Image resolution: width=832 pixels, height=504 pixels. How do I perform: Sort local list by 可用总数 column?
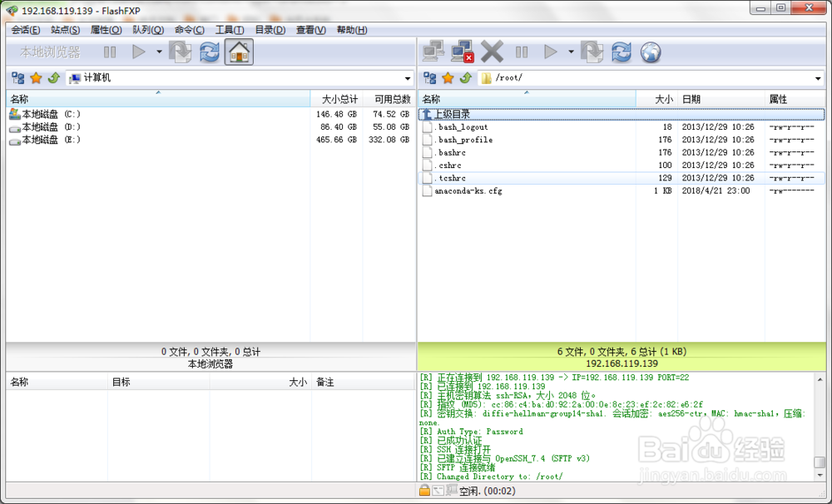pyautogui.click(x=389, y=99)
